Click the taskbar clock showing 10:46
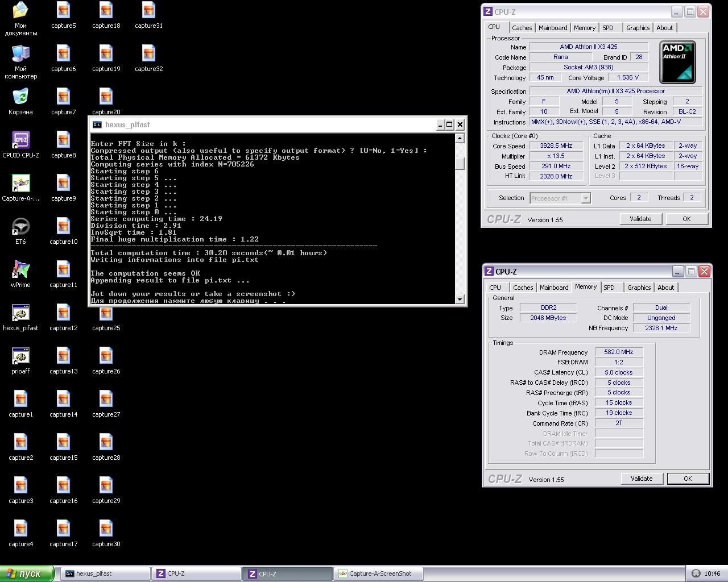 click(712, 573)
